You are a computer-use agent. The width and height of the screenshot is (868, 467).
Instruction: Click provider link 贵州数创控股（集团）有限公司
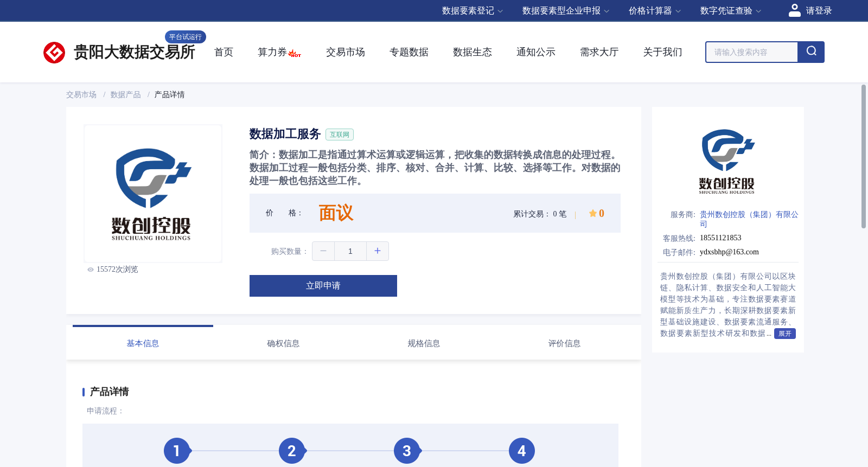749,219
